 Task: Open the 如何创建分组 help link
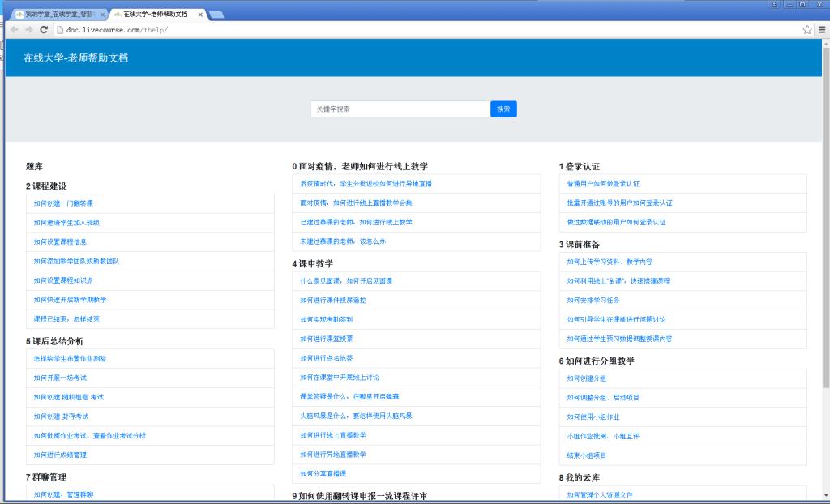tap(587, 378)
